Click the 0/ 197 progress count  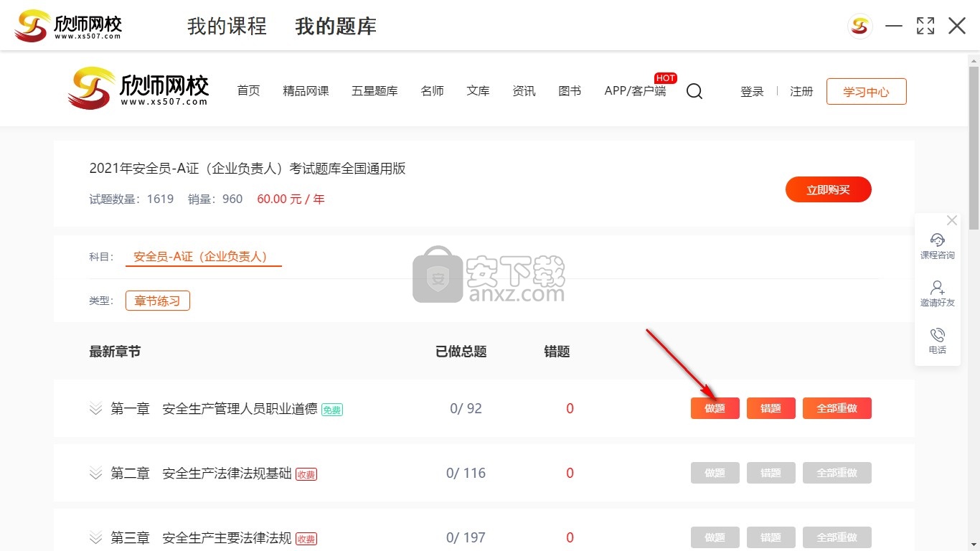click(466, 538)
